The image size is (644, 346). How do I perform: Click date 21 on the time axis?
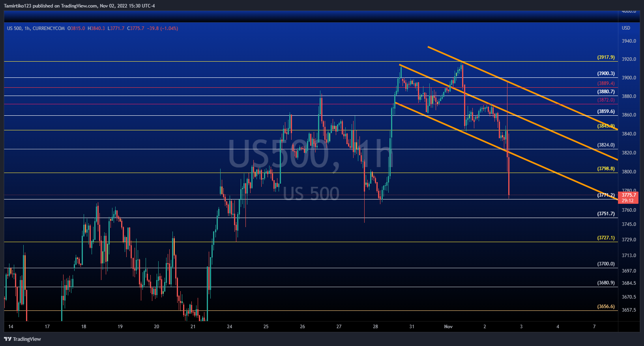tap(193, 327)
